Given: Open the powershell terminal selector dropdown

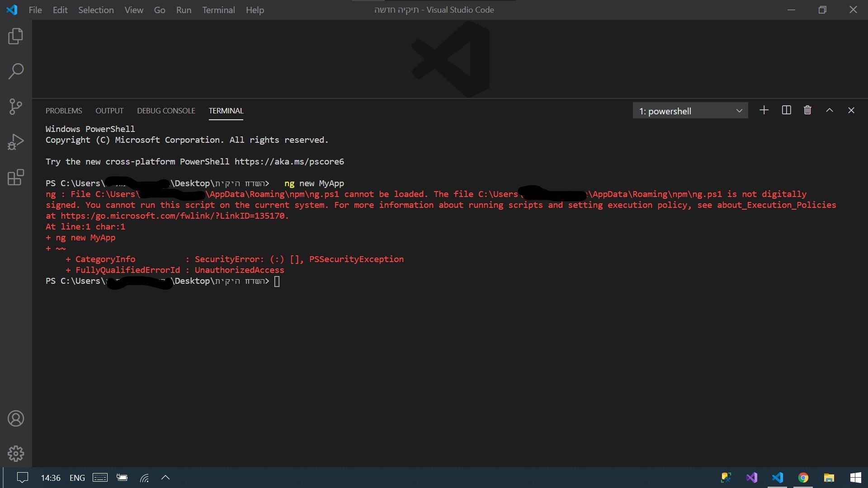Looking at the screenshot, I should click(690, 111).
